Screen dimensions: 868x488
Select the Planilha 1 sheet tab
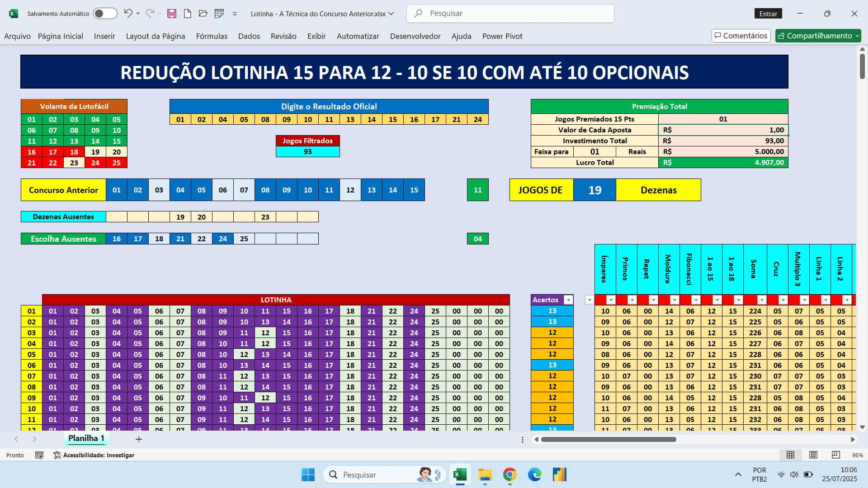coord(86,438)
